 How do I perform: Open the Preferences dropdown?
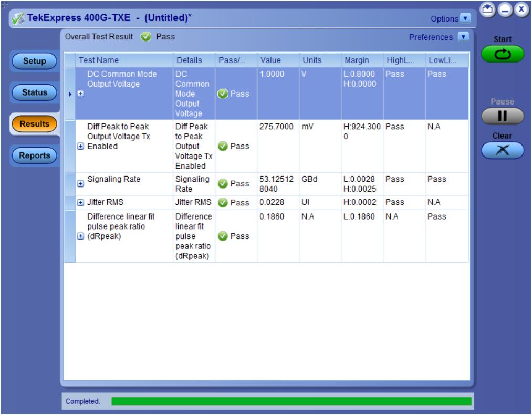[462, 37]
